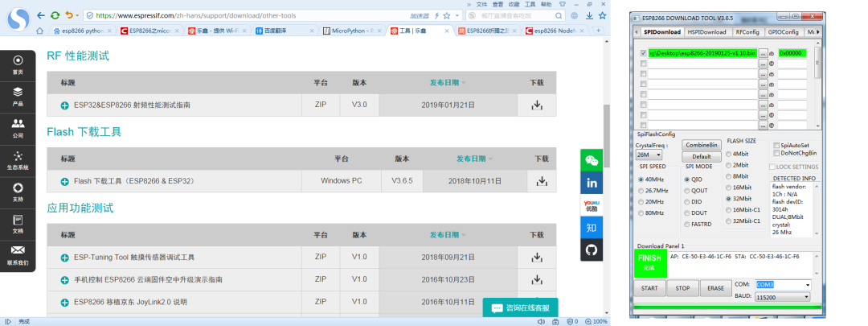Screen dimensions: 868x326
Task: Switch to the HSPIDownload tab
Action: click(707, 32)
